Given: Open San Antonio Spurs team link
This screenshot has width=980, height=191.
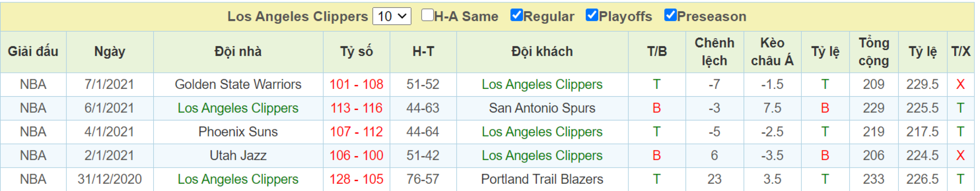Looking at the screenshot, I should [x=542, y=108].
